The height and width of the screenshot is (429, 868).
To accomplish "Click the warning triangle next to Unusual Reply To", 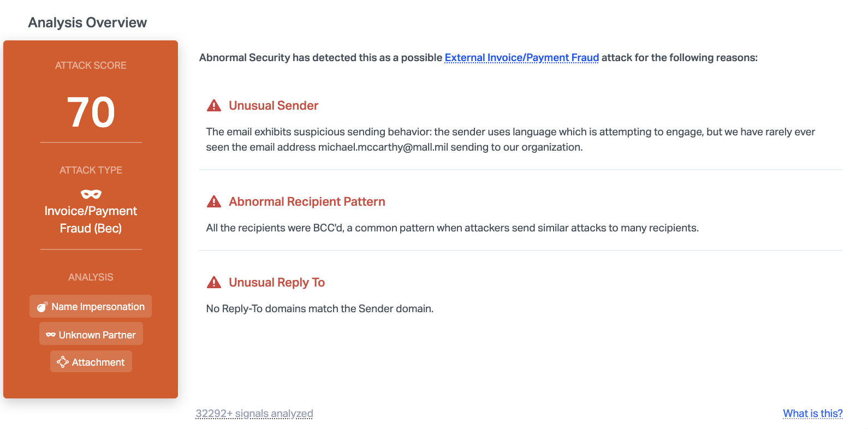I will pos(214,282).
